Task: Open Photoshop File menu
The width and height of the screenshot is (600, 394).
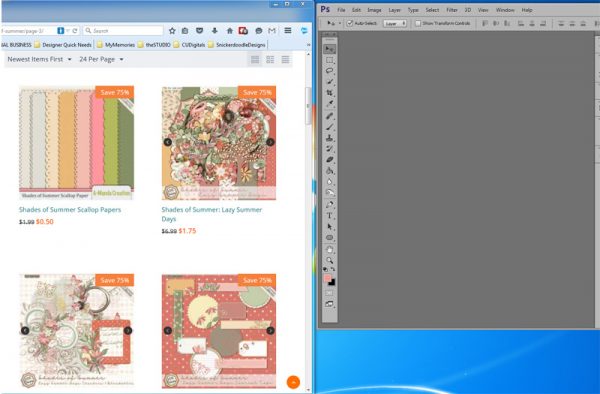Action: tap(341, 10)
